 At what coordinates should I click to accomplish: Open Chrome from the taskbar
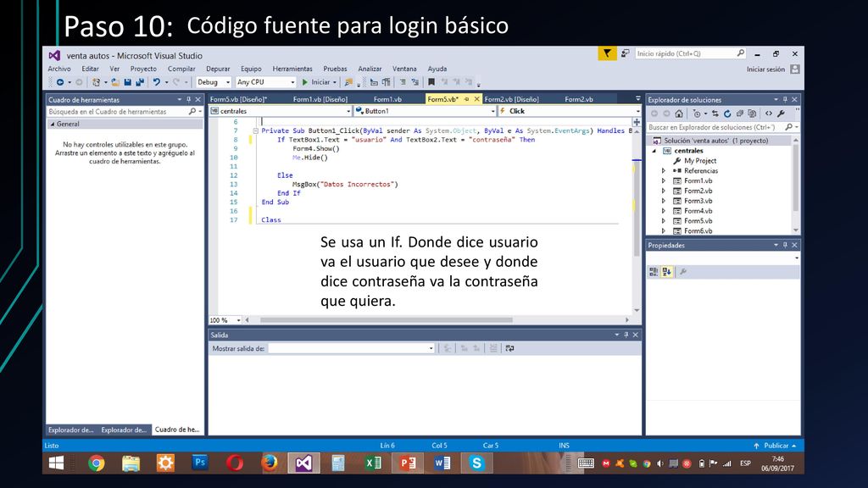click(97, 463)
